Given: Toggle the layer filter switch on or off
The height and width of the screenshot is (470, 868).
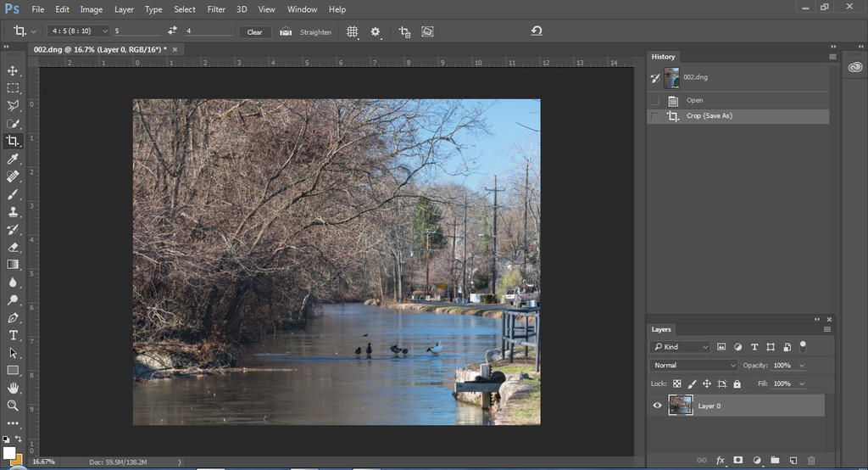Looking at the screenshot, I should click(x=803, y=346).
